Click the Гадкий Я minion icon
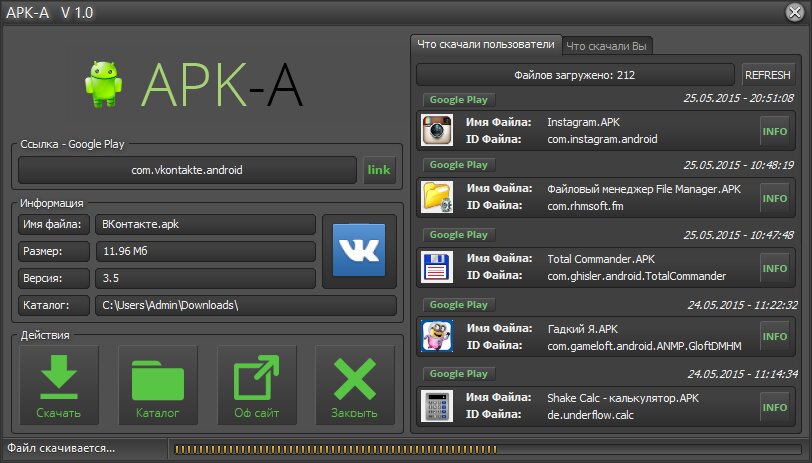The width and height of the screenshot is (812, 463). [x=437, y=337]
